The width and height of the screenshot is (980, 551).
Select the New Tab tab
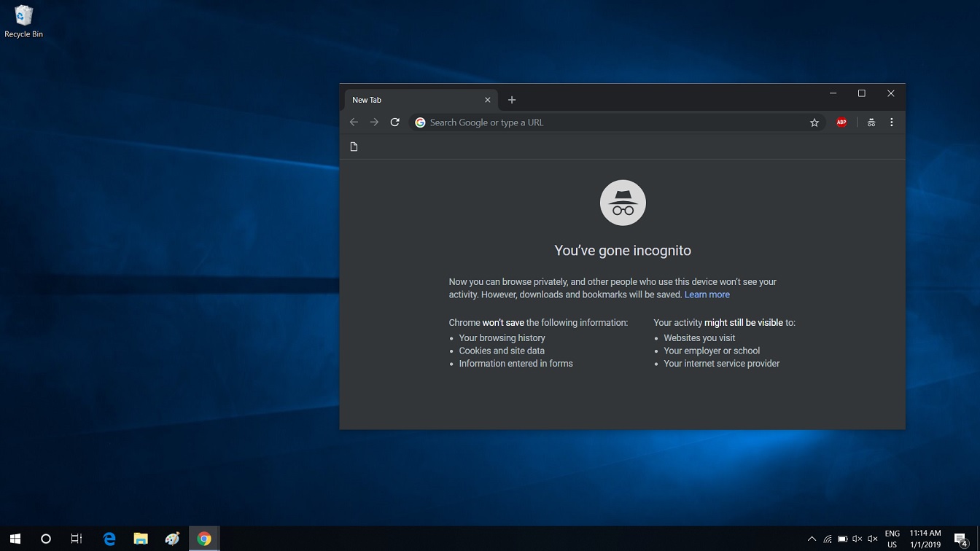pyautogui.click(x=419, y=100)
